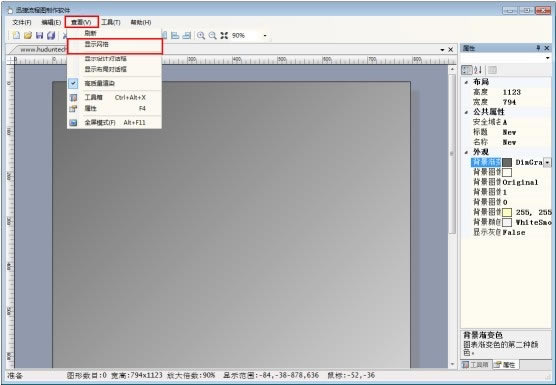The height and width of the screenshot is (385, 556).
Task: Click the property pages icon in properties panel
Action: pos(492,70)
